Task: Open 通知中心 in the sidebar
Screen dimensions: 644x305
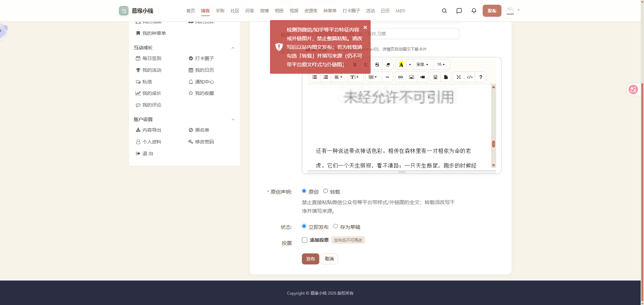Action: (x=201, y=82)
